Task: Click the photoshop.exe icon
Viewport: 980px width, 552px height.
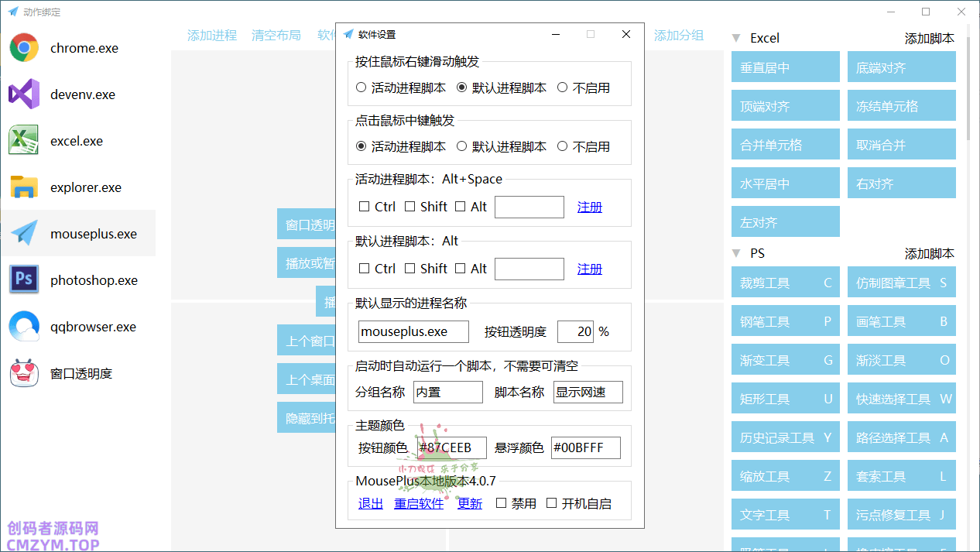Action: point(24,280)
